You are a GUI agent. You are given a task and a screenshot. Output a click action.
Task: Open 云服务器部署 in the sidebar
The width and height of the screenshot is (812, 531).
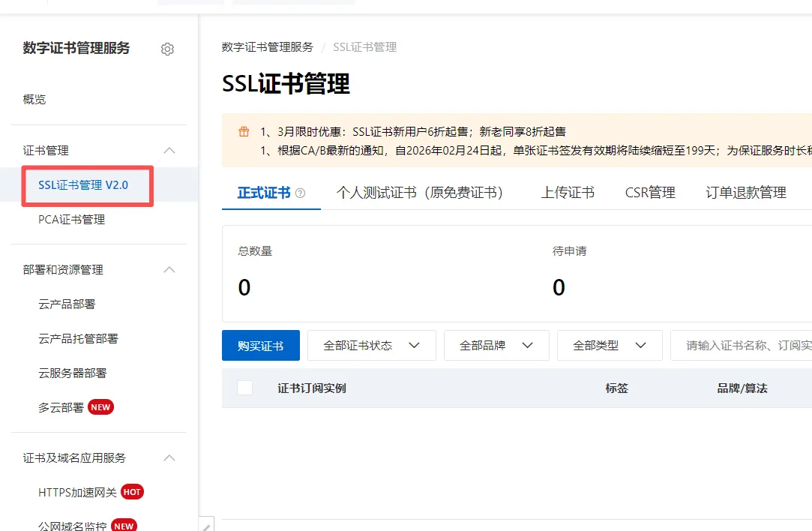(x=73, y=373)
